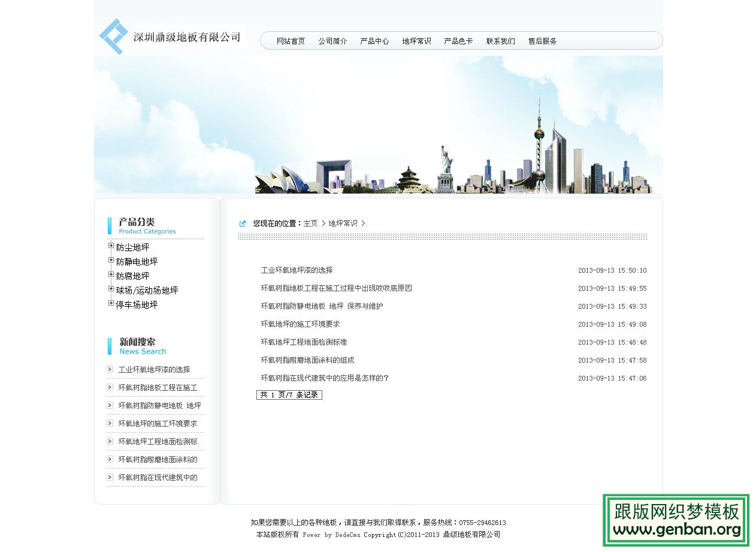Select 地坪常识 in the navigation bar
The width and height of the screenshot is (756, 552).
click(416, 41)
